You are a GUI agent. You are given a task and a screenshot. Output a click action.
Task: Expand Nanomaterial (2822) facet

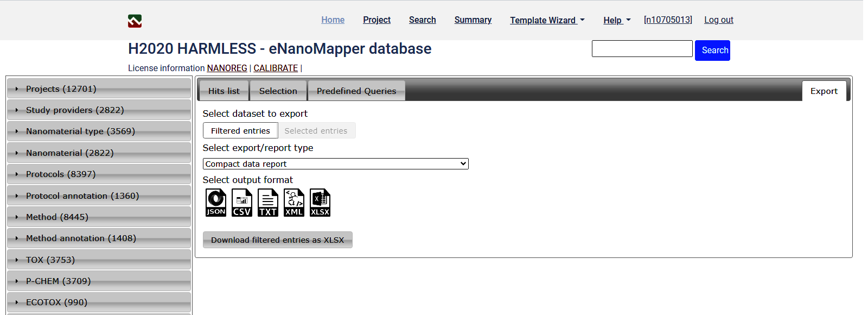tap(99, 153)
